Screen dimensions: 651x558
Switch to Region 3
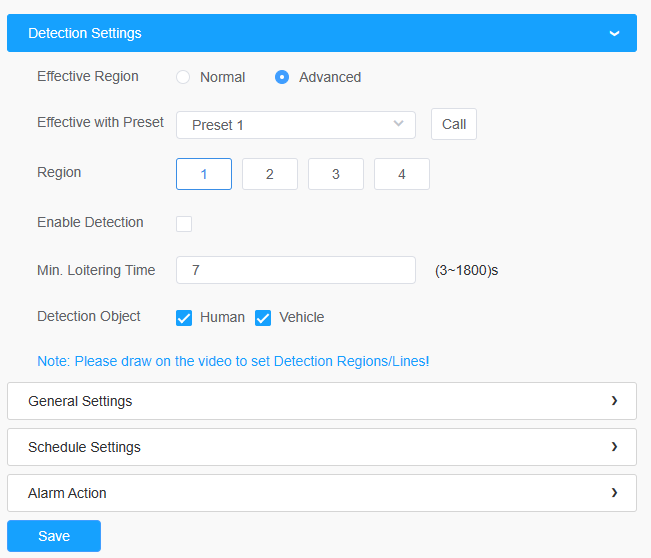pyautogui.click(x=336, y=174)
